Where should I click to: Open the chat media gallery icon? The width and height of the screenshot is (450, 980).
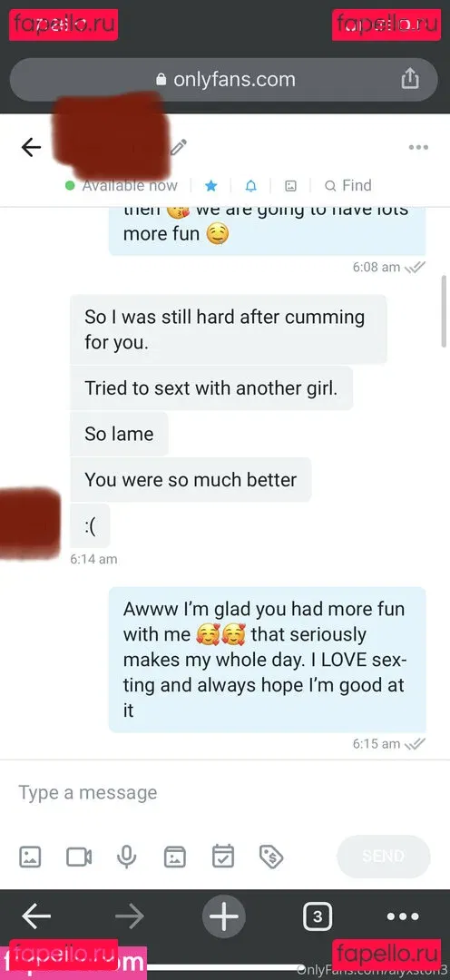[290, 186]
